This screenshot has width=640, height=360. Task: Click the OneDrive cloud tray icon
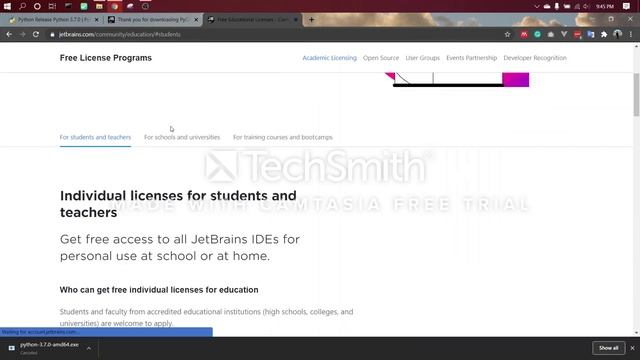547,7
